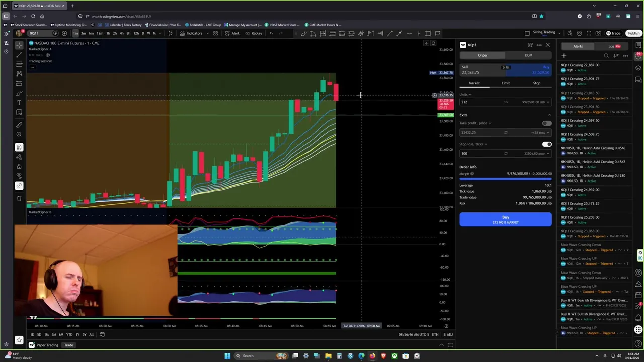Open the Stop loss, ticks dropdown
Screen dimensions: 644x362
point(473,144)
